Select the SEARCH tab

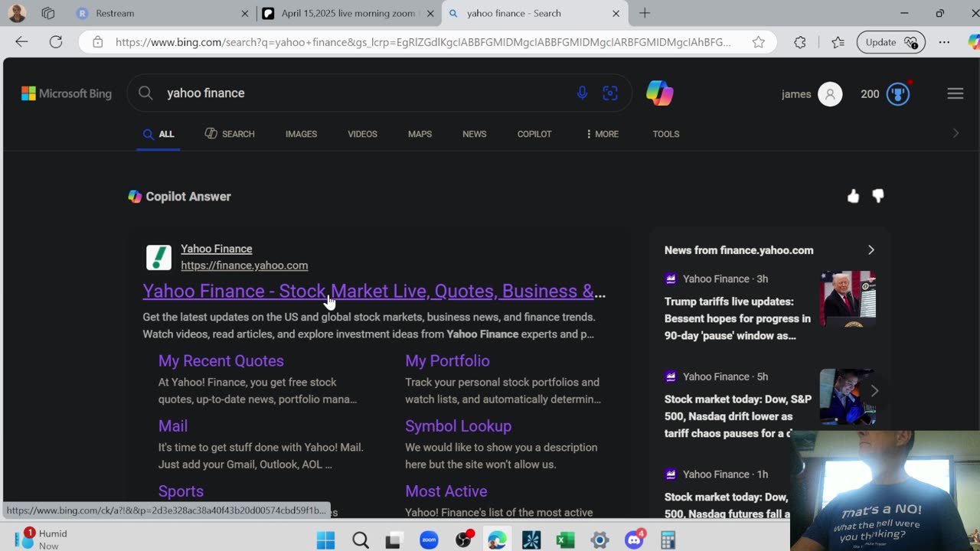click(230, 134)
